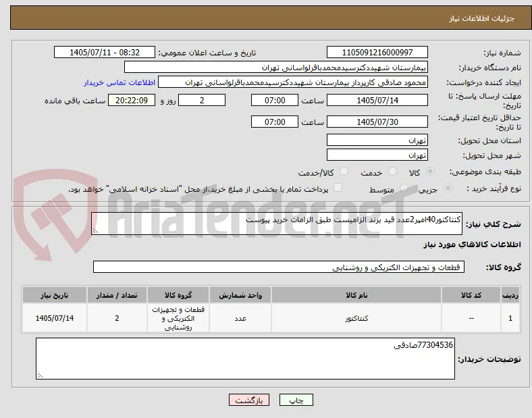This screenshot has height=418, width=532.
Task: Click the announcement date and time field
Action: [105, 52]
